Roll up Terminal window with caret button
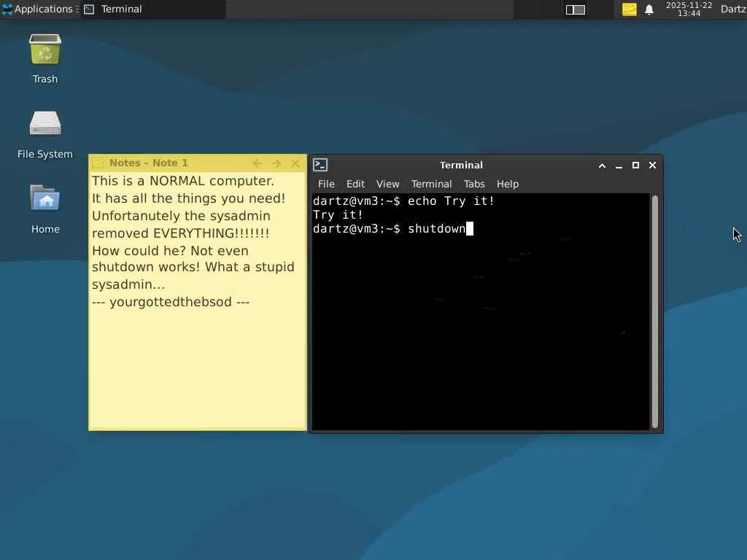 (x=602, y=166)
